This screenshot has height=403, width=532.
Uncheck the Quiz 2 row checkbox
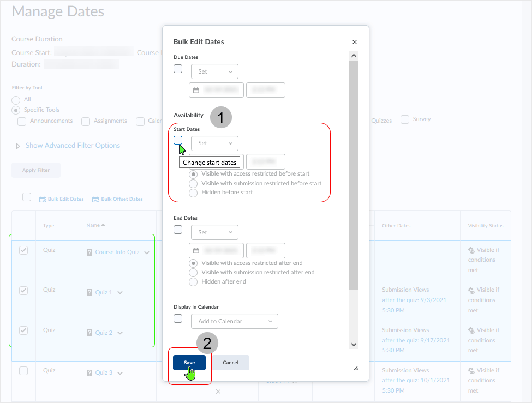(23, 330)
